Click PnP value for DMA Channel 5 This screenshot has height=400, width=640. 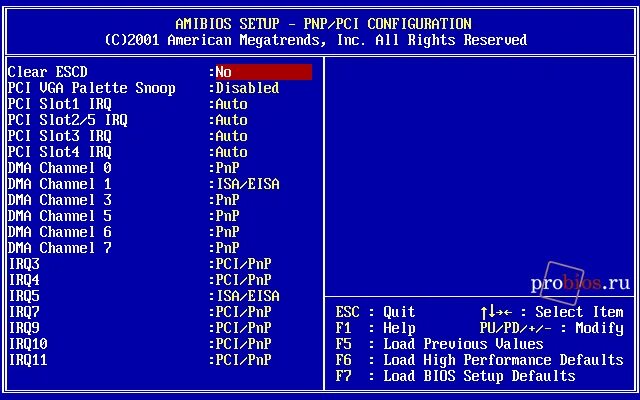227,216
